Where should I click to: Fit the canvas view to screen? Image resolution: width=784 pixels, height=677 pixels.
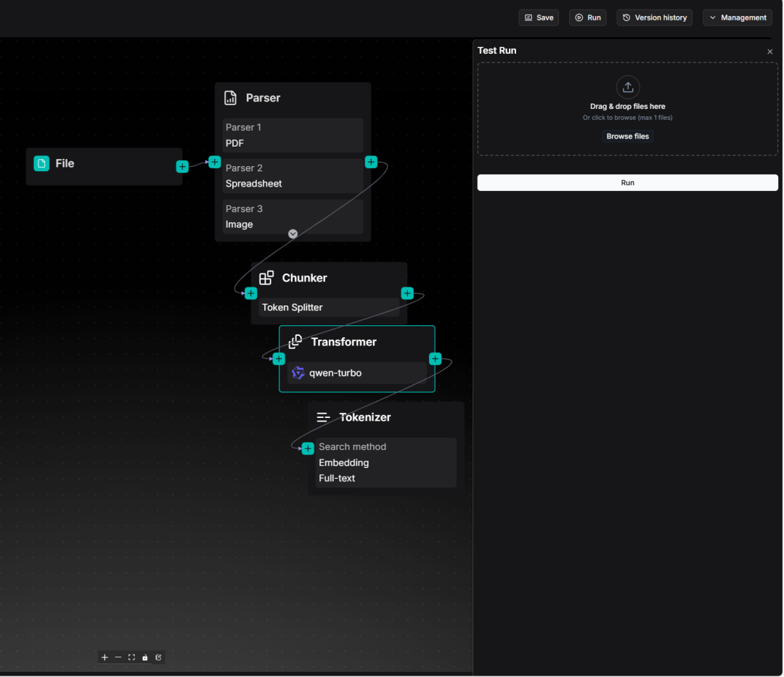pyautogui.click(x=131, y=657)
